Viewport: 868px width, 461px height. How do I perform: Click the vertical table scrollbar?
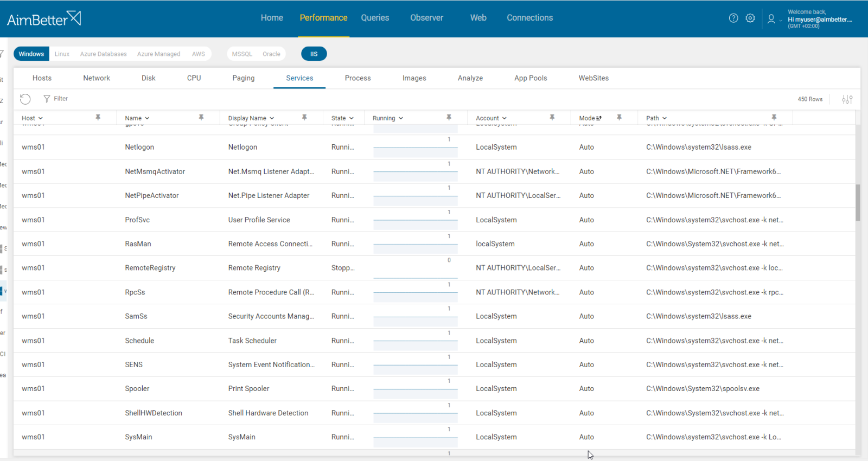tap(858, 202)
